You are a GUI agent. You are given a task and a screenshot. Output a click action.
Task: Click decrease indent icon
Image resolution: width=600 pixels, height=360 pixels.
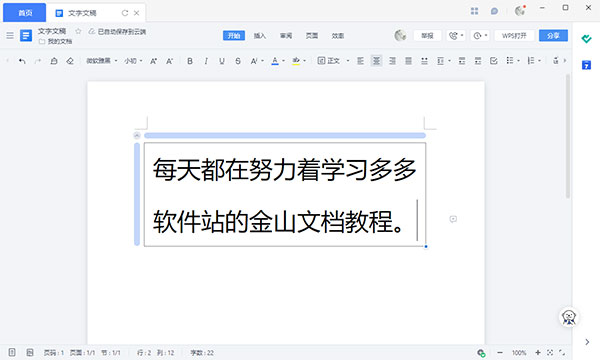tap(462, 61)
